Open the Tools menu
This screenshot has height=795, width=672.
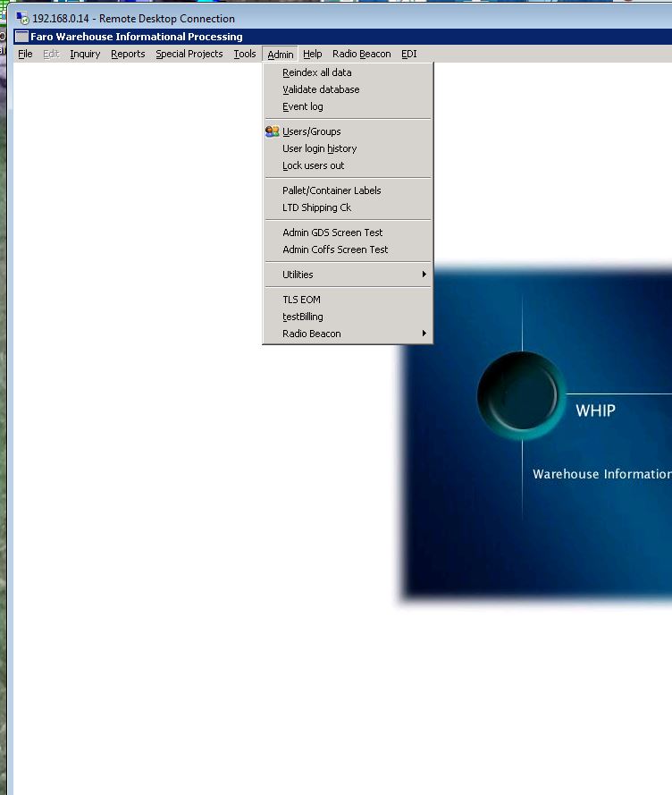(x=244, y=54)
